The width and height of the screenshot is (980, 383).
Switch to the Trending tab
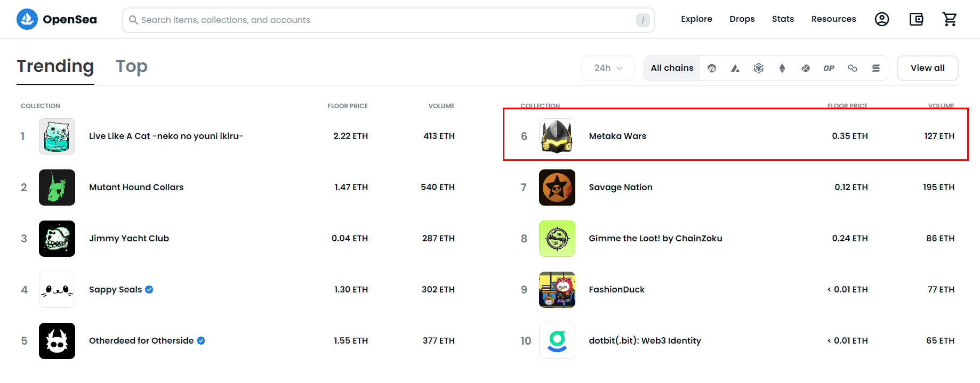pos(55,66)
